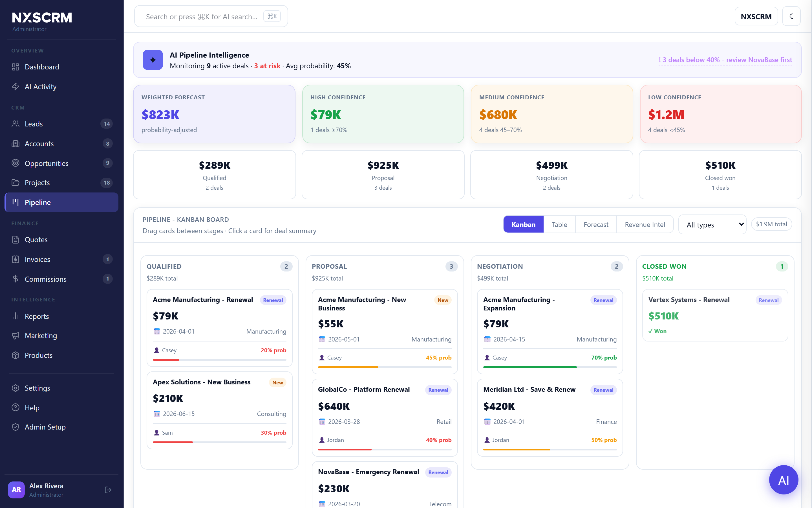812x508 pixels.
Task: Click the '3 at risk' text
Action: [x=267, y=66]
